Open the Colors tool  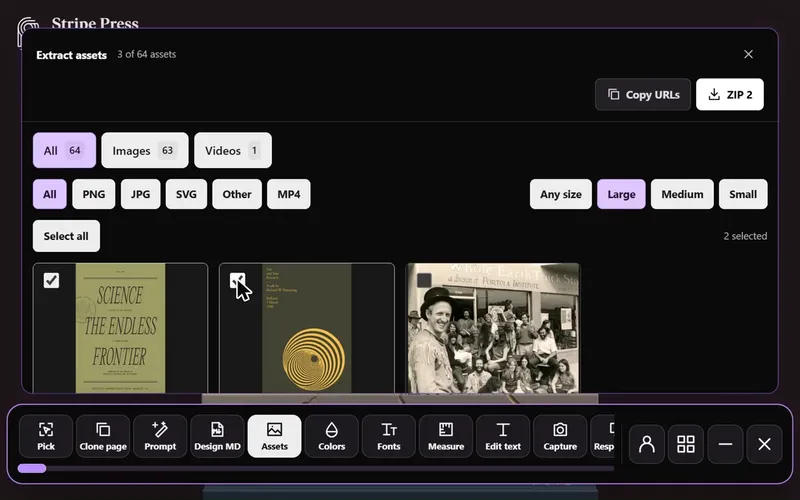[x=332, y=436]
